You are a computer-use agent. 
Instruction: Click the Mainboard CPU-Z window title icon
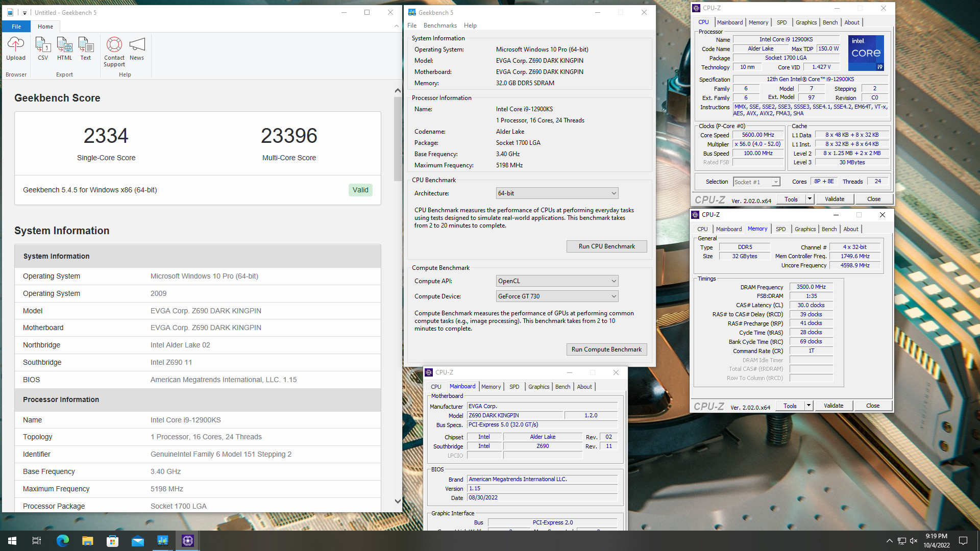429,372
